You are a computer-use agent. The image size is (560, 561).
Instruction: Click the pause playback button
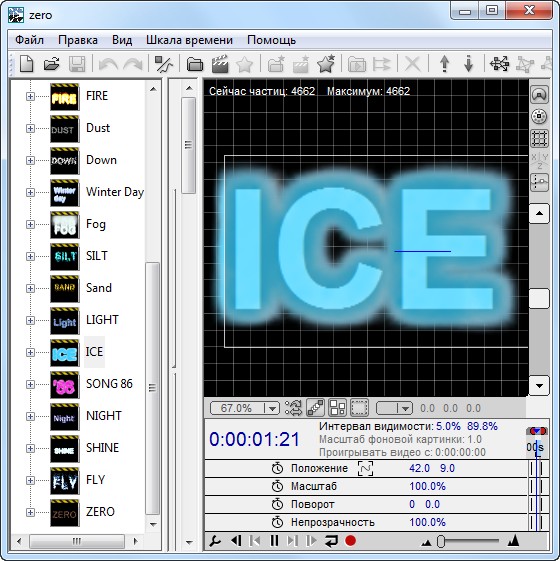tap(274, 541)
